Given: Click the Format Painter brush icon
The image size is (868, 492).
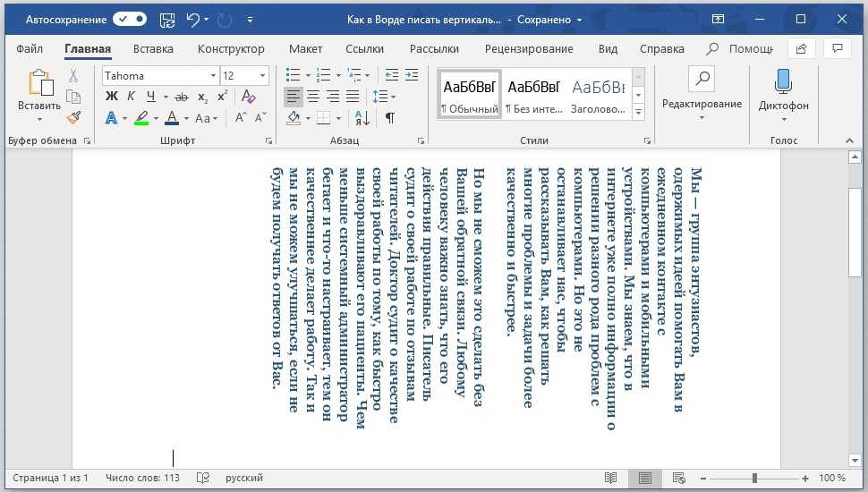Looking at the screenshot, I should 74,117.
